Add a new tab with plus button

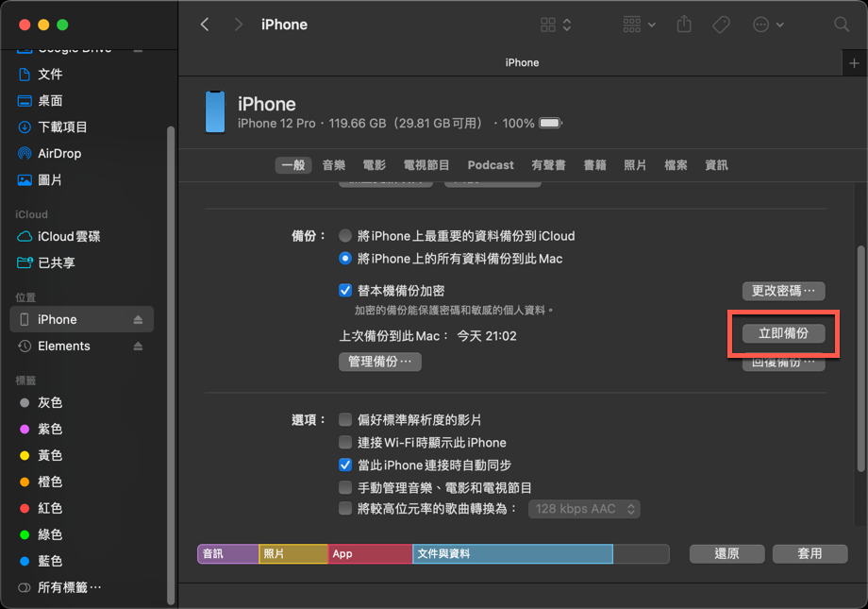[x=854, y=63]
